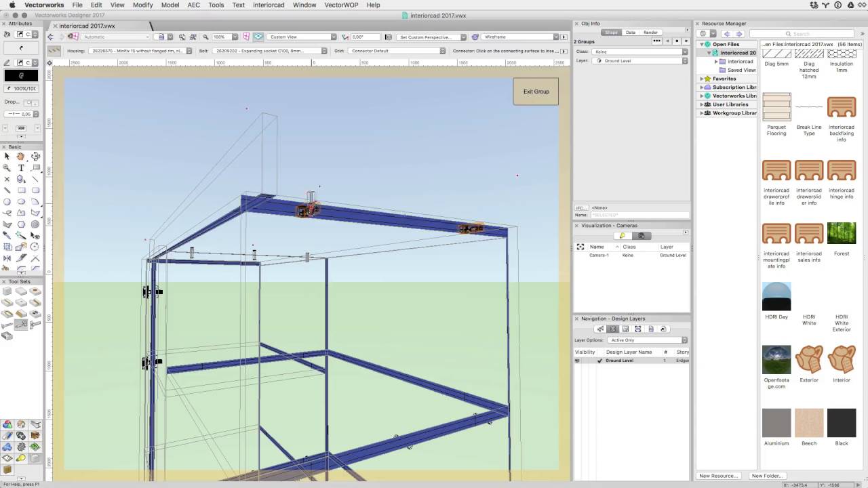Select the Zoom magnifier tool
Image resolution: width=868 pixels, height=488 pixels.
point(7,167)
